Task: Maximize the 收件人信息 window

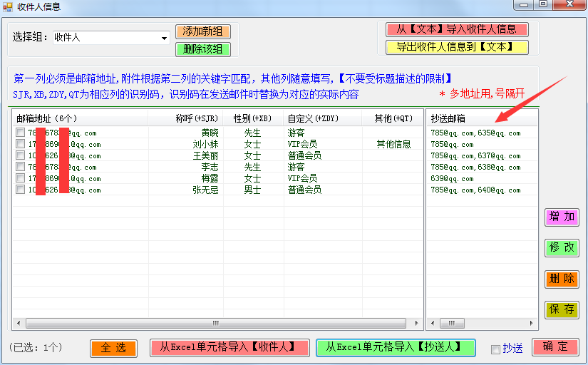Action: pos(543,4)
